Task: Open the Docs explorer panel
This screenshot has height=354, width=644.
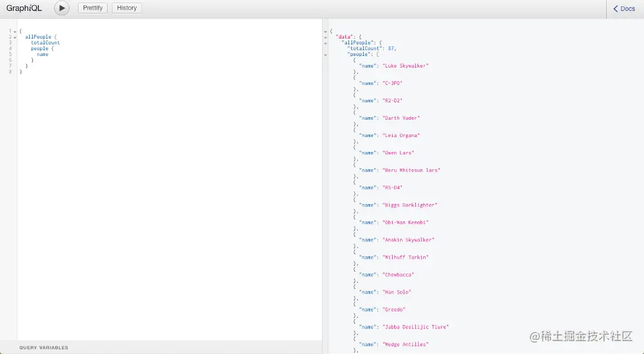Action: [624, 8]
